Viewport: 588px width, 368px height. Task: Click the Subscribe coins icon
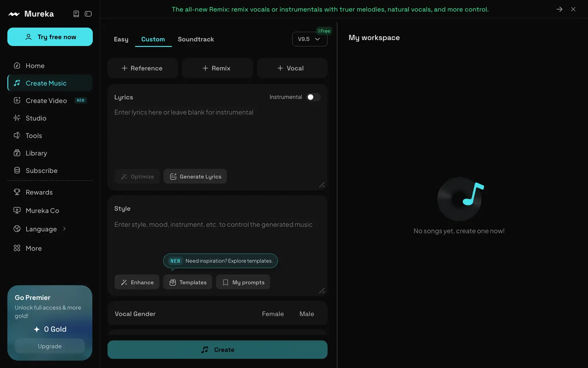pyautogui.click(x=17, y=170)
